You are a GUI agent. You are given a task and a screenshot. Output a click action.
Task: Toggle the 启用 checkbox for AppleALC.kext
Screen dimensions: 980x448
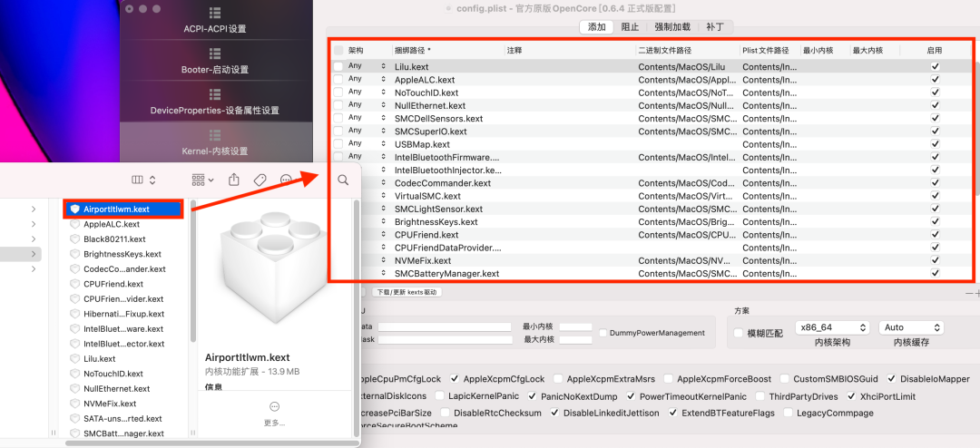pyautogui.click(x=935, y=80)
